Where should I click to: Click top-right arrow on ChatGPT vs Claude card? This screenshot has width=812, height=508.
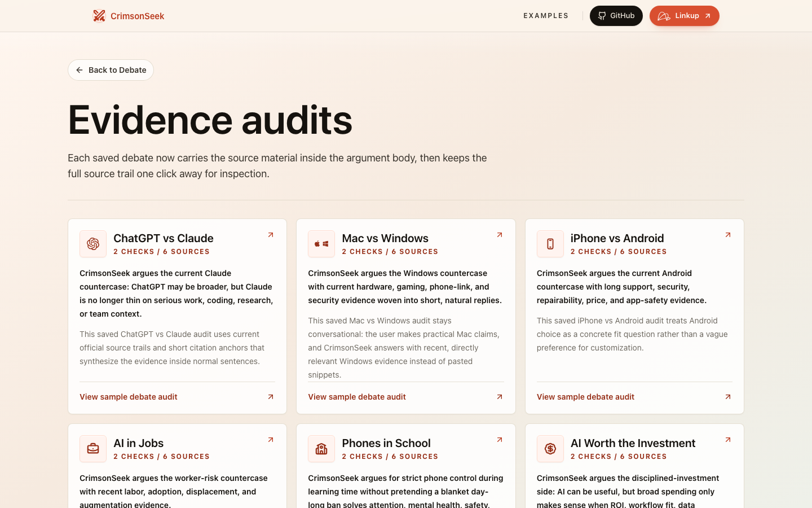tap(271, 235)
